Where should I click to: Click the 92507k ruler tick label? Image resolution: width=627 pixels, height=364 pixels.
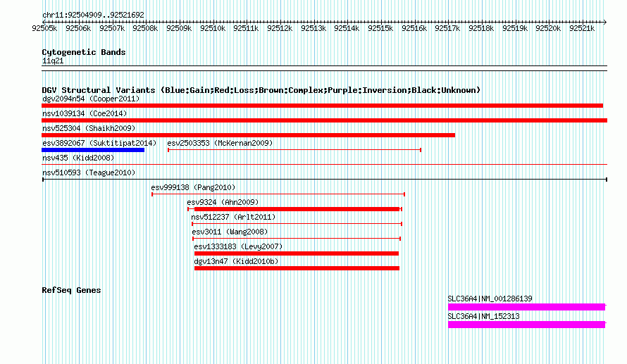[x=112, y=28]
